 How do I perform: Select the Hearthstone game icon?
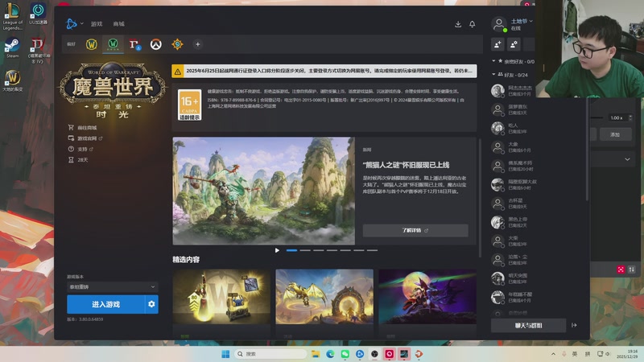177,44
